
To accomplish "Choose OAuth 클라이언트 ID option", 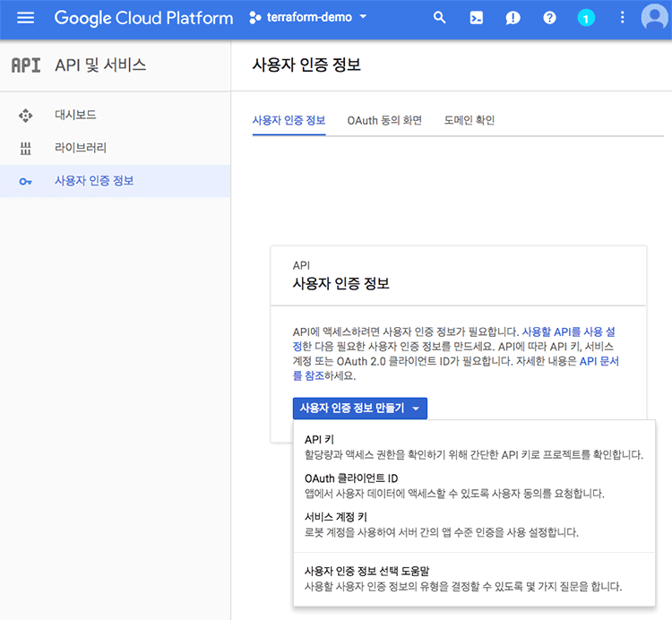I will pyautogui.click(x=474, y=486).
